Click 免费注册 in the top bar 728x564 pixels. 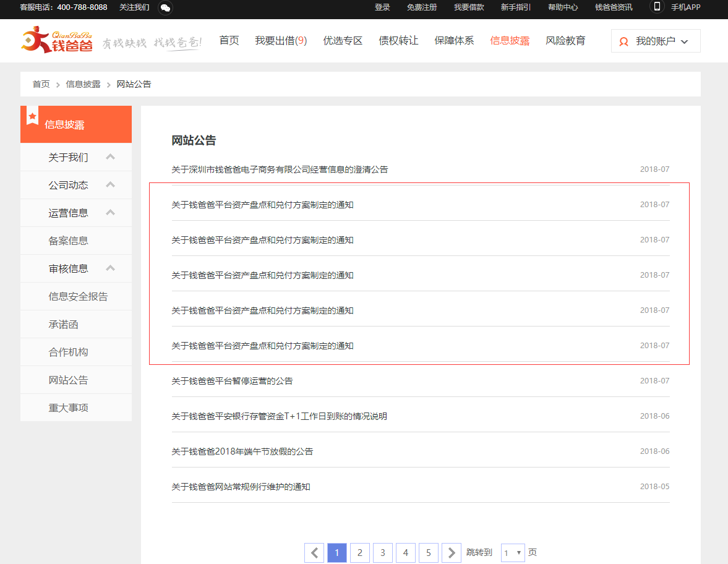422,7
